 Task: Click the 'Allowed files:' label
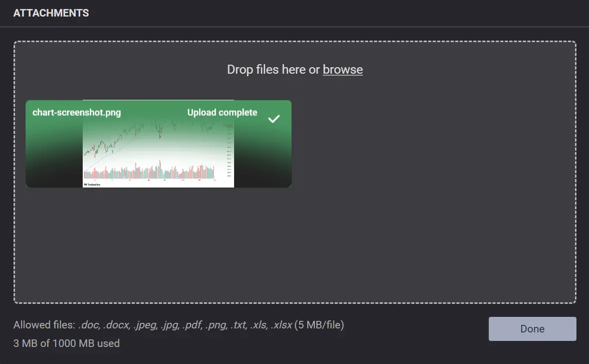point(44,325)
